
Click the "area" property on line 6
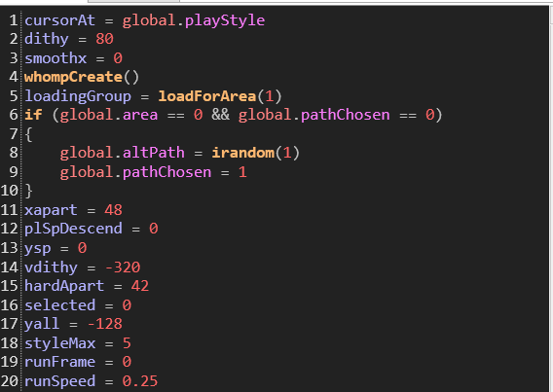pos(140,116)
